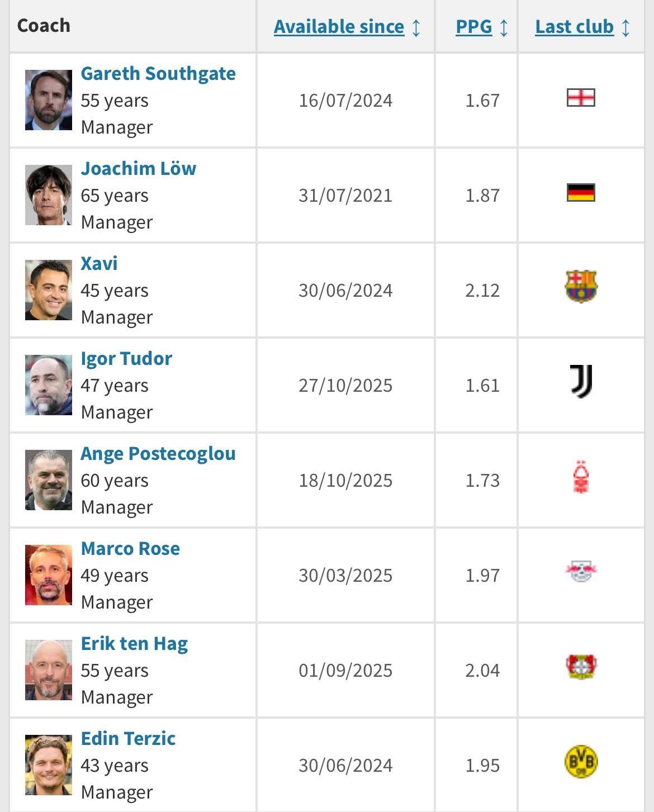Sort by the Last club header

pos(574,26)
